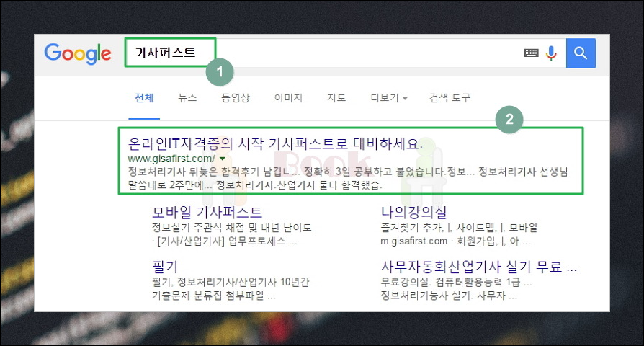Open the 이미지 tab

(x=288, y=98)
